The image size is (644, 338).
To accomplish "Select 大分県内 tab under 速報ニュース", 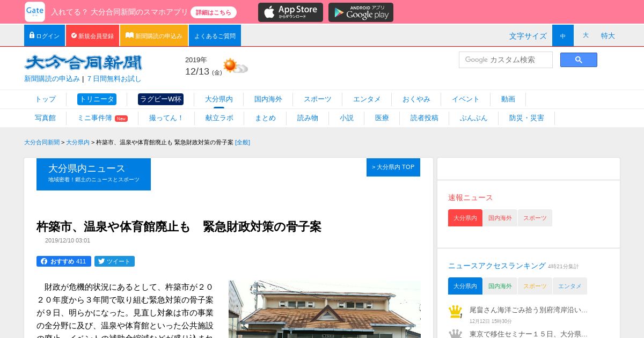I will coord(465,218).
